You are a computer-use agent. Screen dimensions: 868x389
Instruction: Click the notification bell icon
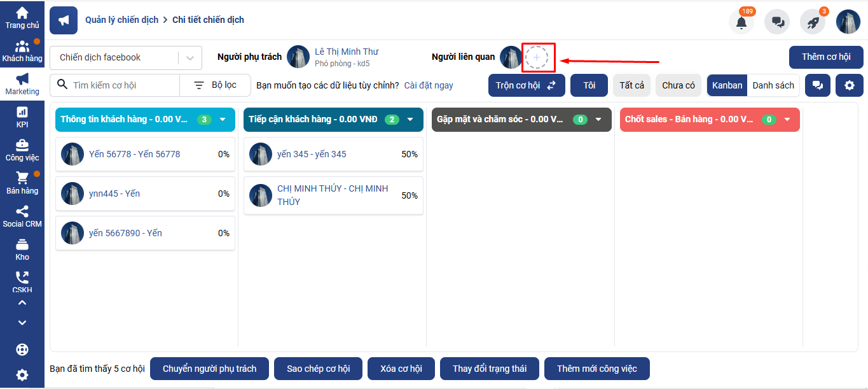(741, 22)
